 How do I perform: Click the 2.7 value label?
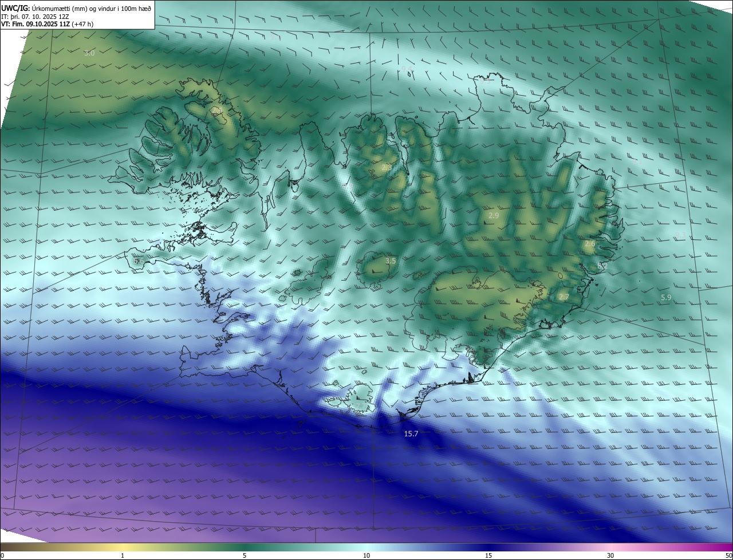[563, 297]
